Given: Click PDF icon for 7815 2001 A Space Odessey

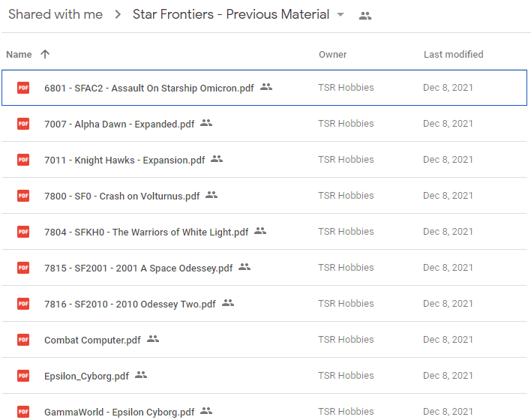Looking at the screenshot, I should click(23, 268).
